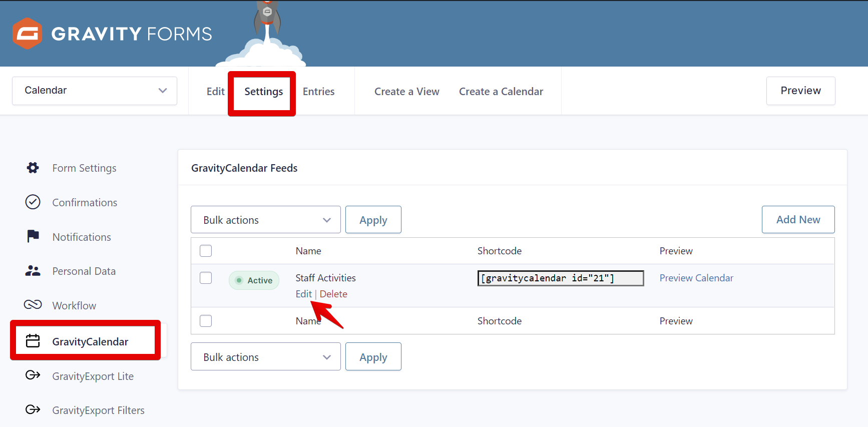Click the Confirmations checkmark circle icon
The height and width of the screenshot is (427, 868).
coord(33,202)
